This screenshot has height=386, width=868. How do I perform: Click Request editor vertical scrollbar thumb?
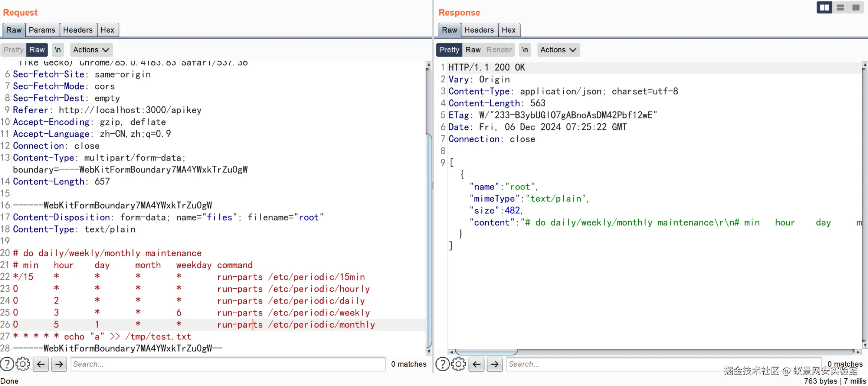click(x=429, y=241)
